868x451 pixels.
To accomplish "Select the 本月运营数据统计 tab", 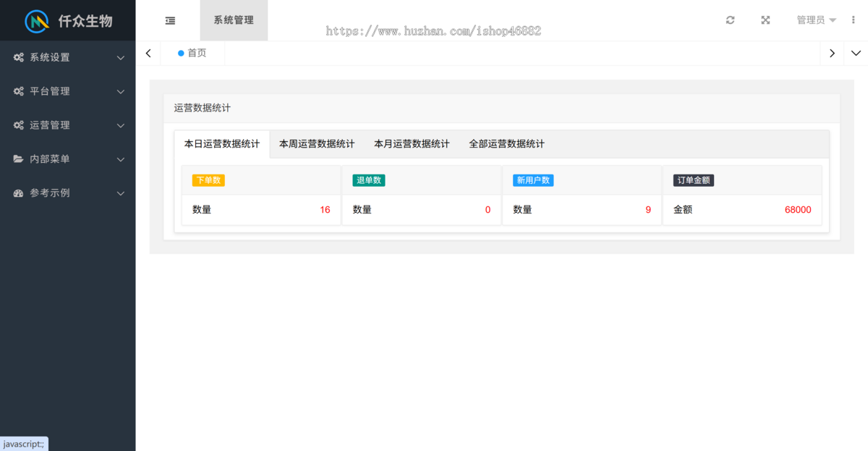I will tap(412, 144).
